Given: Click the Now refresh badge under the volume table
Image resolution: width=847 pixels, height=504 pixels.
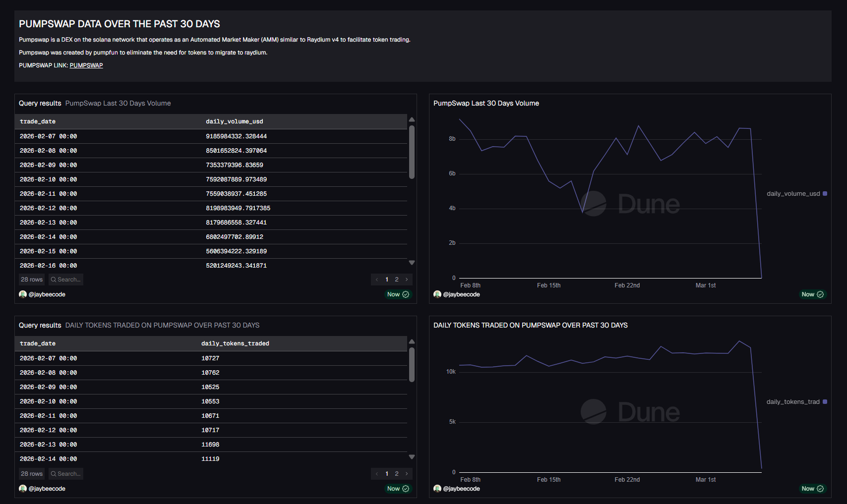Looking at the screenshot, I should [398, 294].
